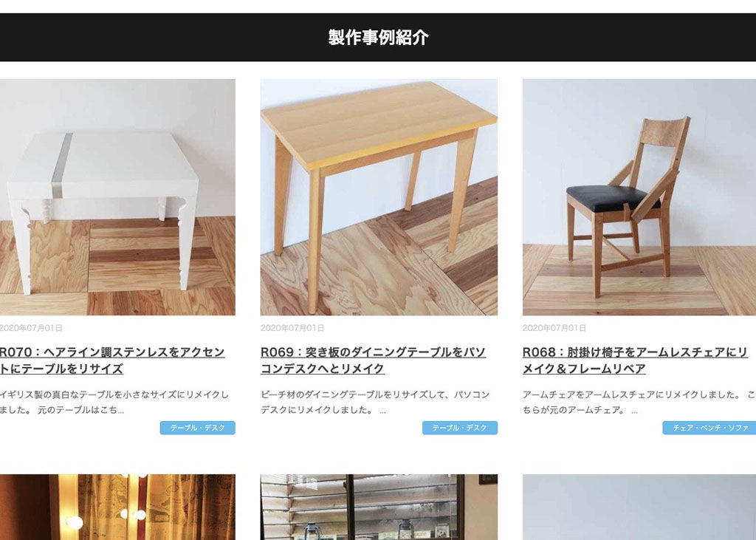Image resolution: width=756 pixels, height=540 pixels.
Task: Open the bottom-left thumbnail with vanity lights
Action: pyautogui.click(x=117, y=507)
